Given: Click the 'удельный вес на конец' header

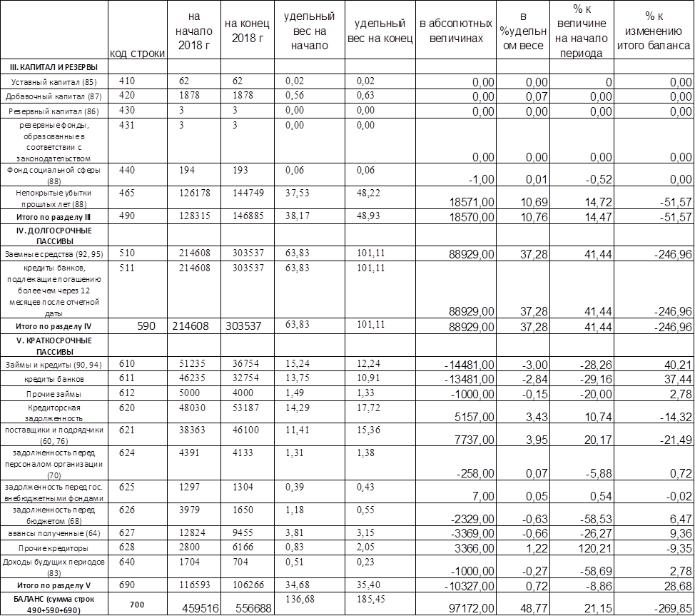Looking at the screenshot, I should (x=380, y=30).
